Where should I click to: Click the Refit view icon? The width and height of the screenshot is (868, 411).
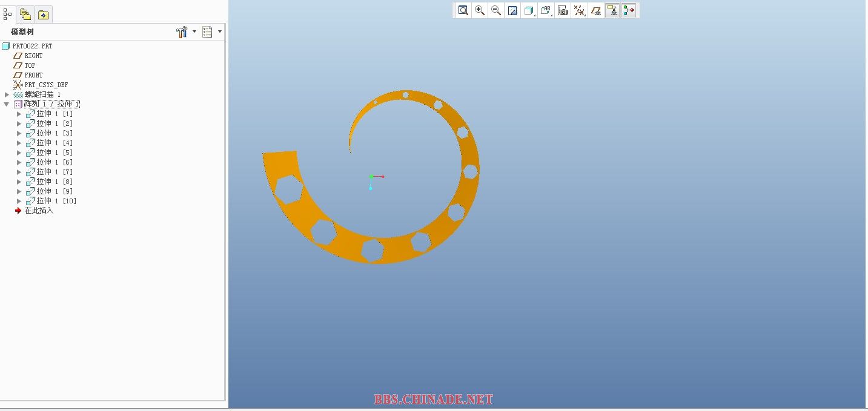(x=463, y=10)
